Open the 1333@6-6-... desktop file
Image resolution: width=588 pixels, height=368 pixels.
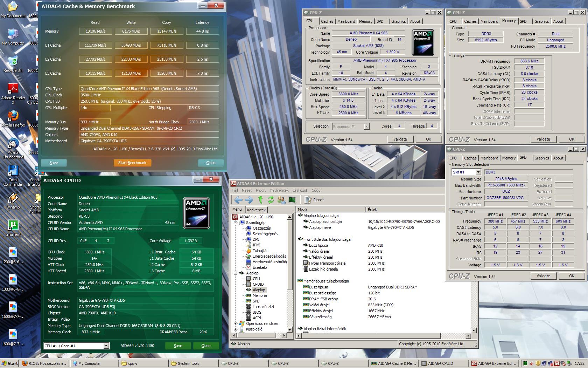(13, 283)
